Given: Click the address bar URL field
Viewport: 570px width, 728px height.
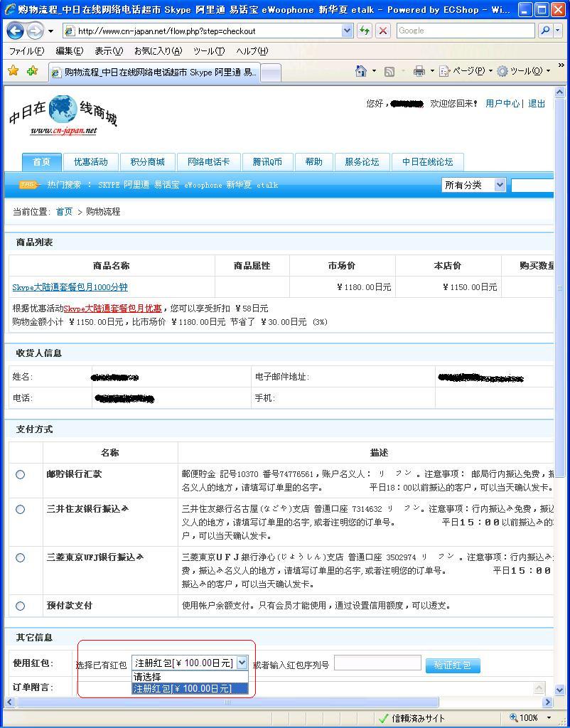Looking at the screenshot, I should pyautogui.click(x=203, y=31).
